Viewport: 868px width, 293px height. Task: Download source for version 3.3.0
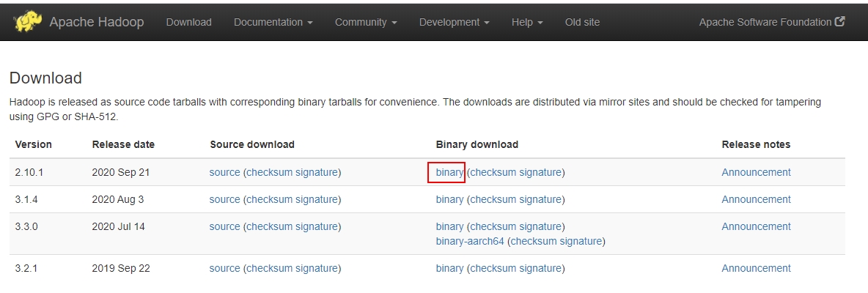pyautogui.click(x=225, y=226)
